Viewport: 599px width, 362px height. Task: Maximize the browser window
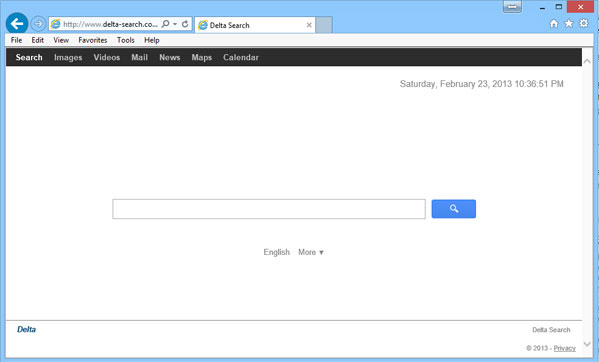pyautogui.click(x=559, y=7)
